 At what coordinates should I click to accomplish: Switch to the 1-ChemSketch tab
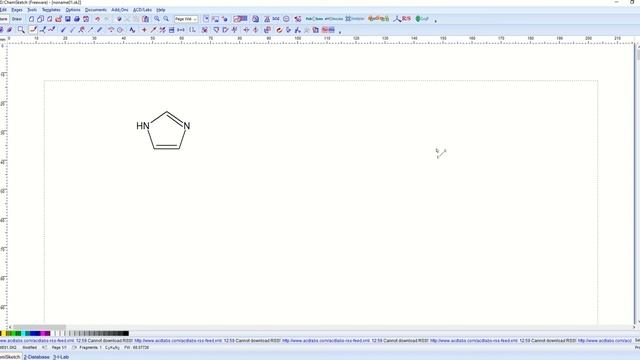10,357
